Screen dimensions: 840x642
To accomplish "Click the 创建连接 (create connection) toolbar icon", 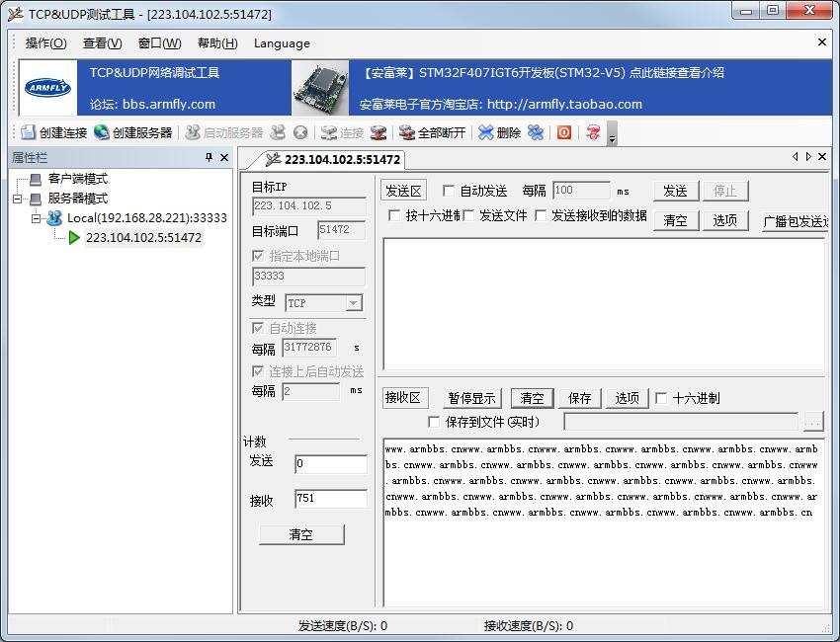I will [28, 132].
